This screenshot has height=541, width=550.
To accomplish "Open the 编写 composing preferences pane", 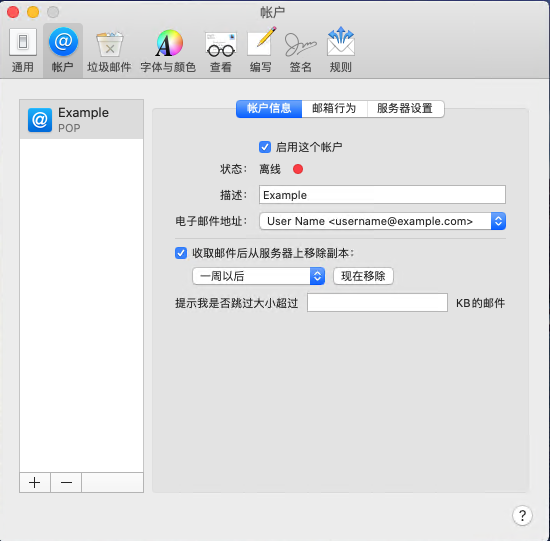I will coord(261,51).
